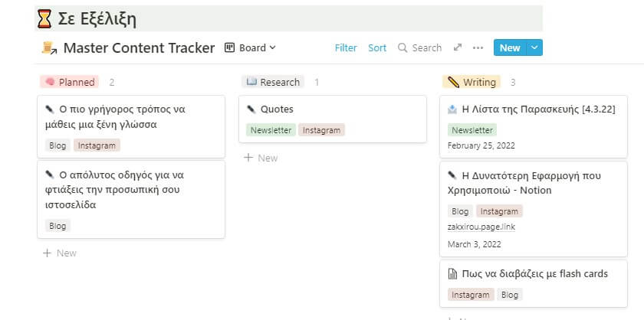Click the book icon in the Research column header
The width and height of the screenshot is (644, 320).
tap(251, 82)
